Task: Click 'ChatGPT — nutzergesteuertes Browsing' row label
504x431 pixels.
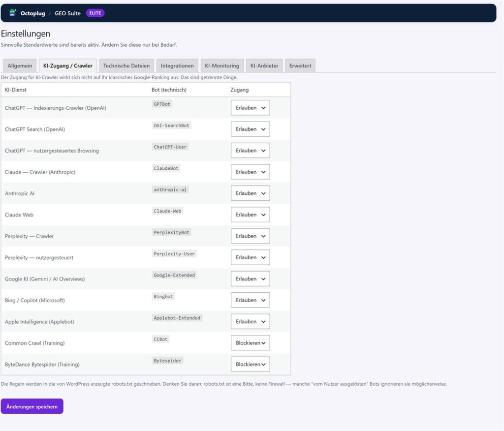Action: click(52, 151)
